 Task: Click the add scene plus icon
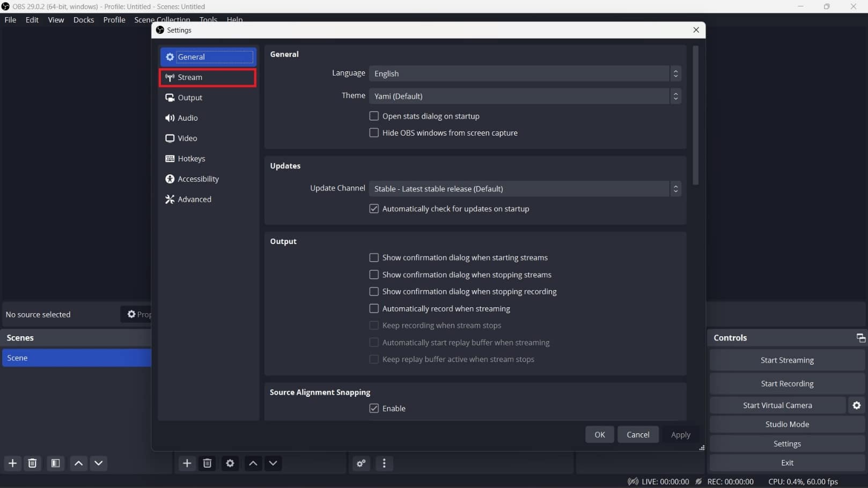tap(12, 463)
